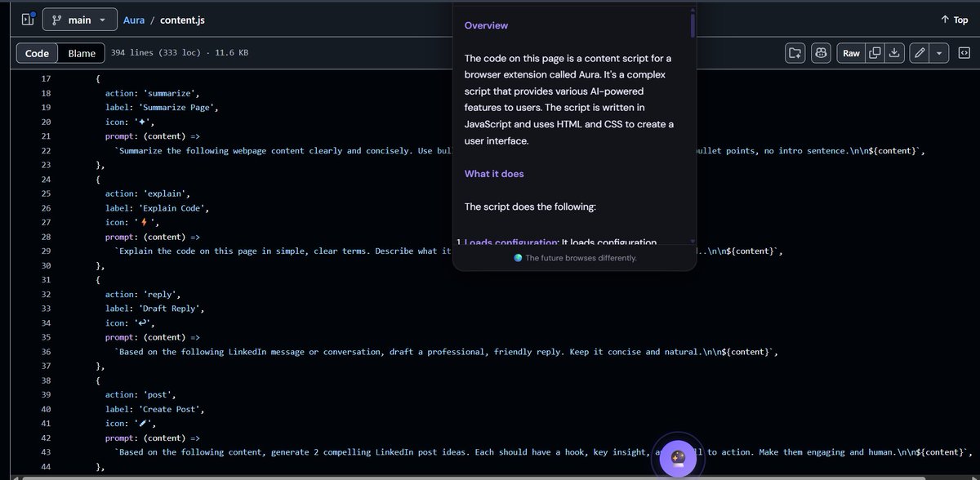Click line number 36
Screen dimensions: 980x480
coord(46,352)
